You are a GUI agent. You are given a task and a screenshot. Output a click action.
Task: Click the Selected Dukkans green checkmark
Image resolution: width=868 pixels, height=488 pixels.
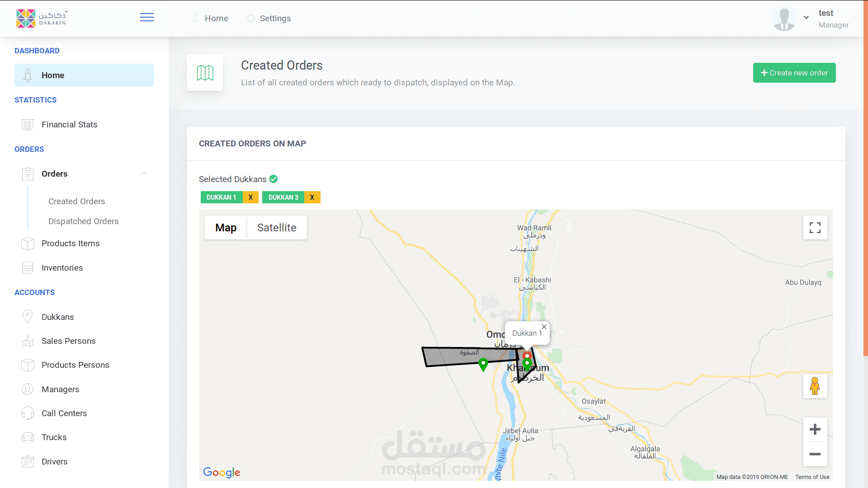[274, 179]
